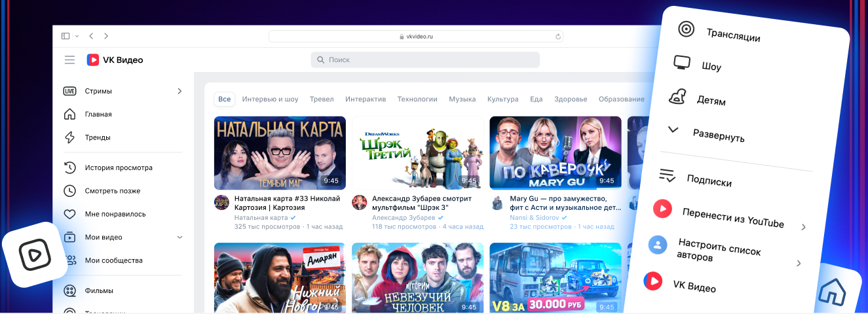
Task: Go forward with browser forward arrow
Action: pos(106,36)
